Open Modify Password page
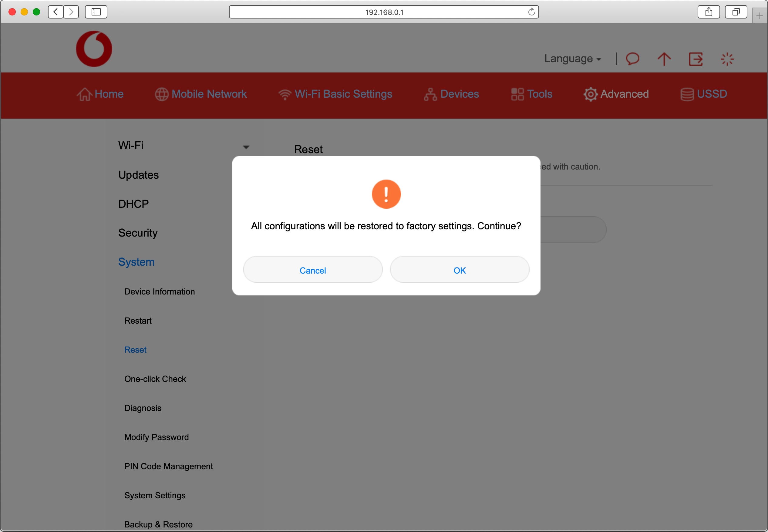768x532 pixels. tap(156, 437)
